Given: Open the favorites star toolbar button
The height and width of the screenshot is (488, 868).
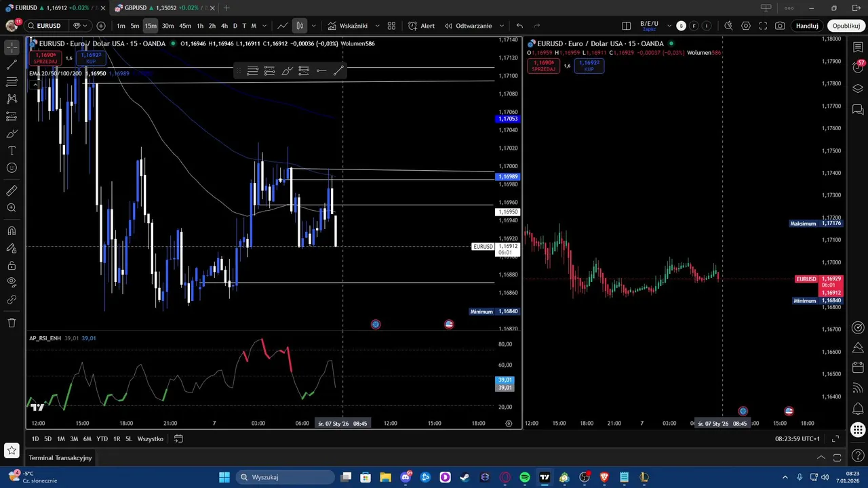Looking at the screenshot, I should (x=12, y=450).
